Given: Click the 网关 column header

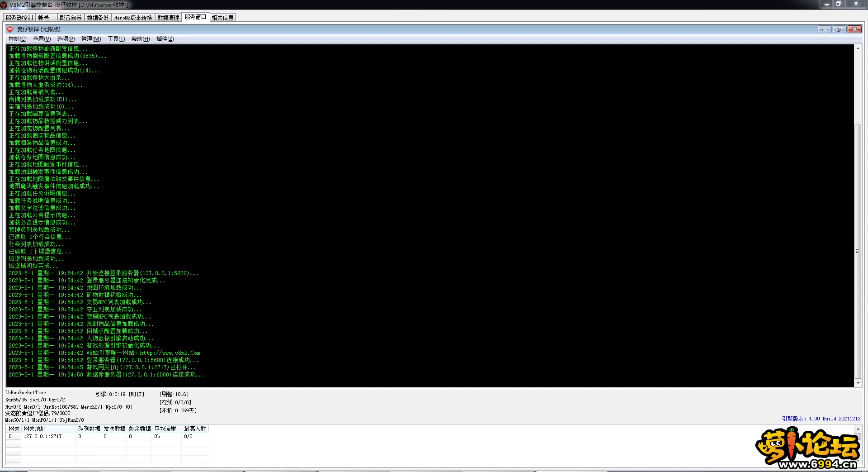Looking at the screenshot, I should coord(14,429).
